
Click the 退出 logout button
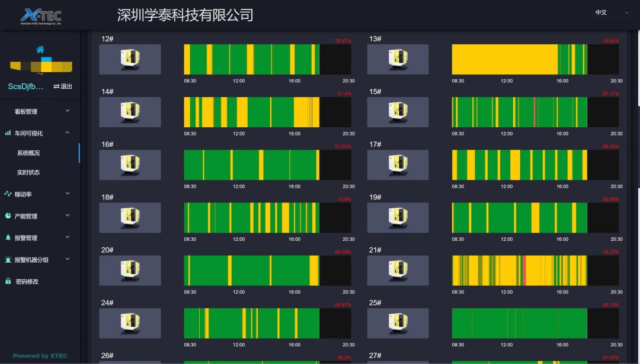(x=63, y=86)
